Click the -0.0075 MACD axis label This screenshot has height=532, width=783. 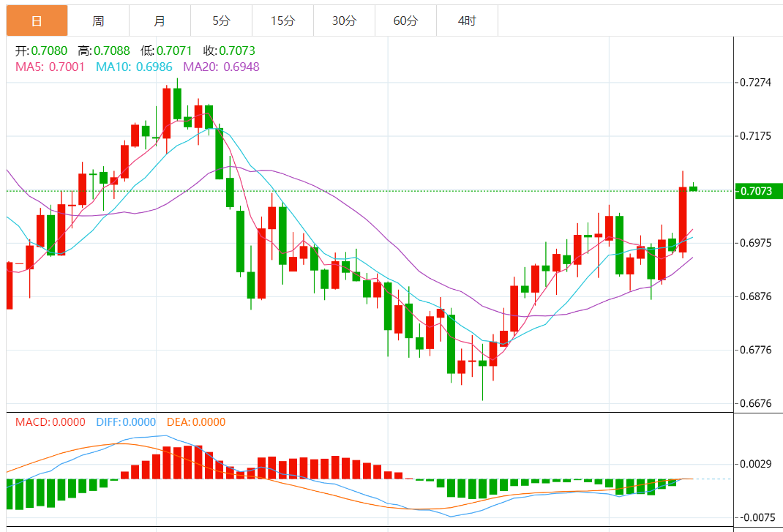pos(758,517)
